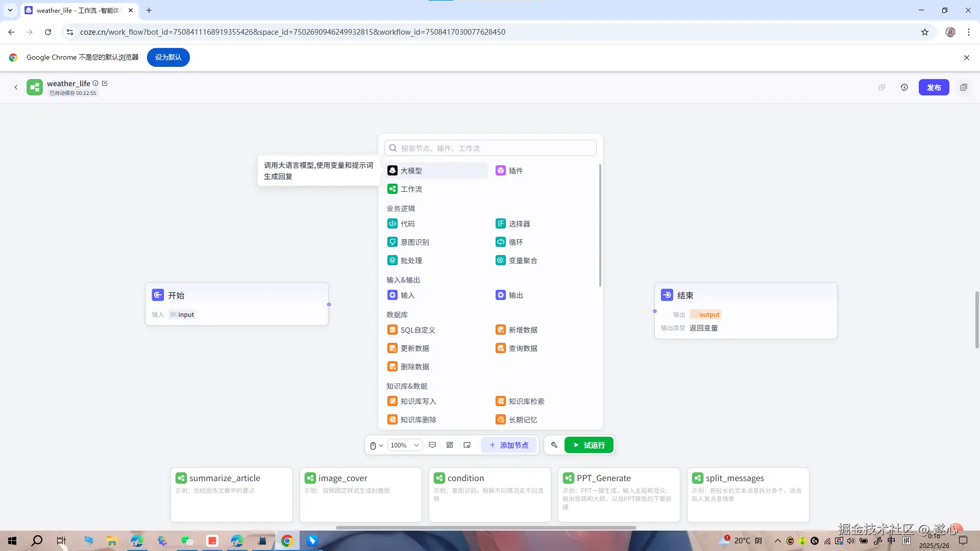Click the comment icon in bottom toolbar
Viewport: 980px width, 551px height.
click(432, 445)
